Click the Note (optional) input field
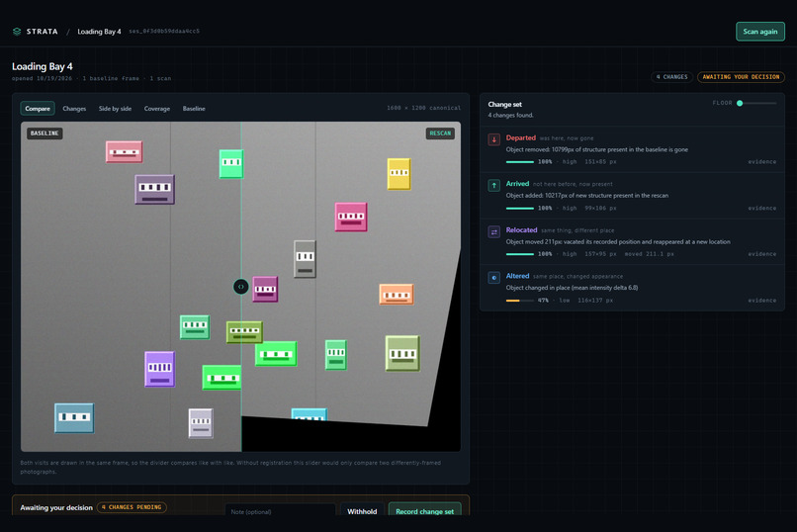The width and height of the screenshot is (797, 532). coord(280,511)
